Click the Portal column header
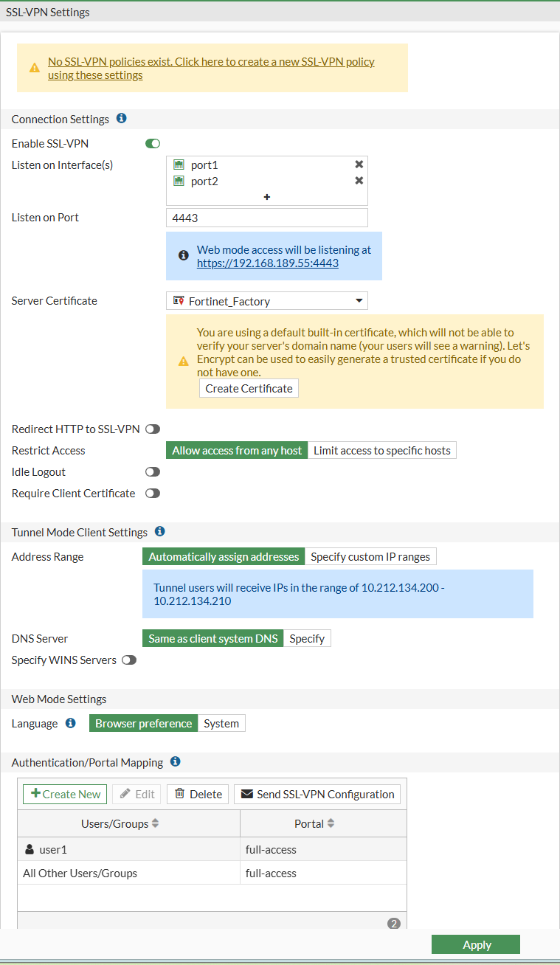The image size is (560, 965). [x=323, y=823]
